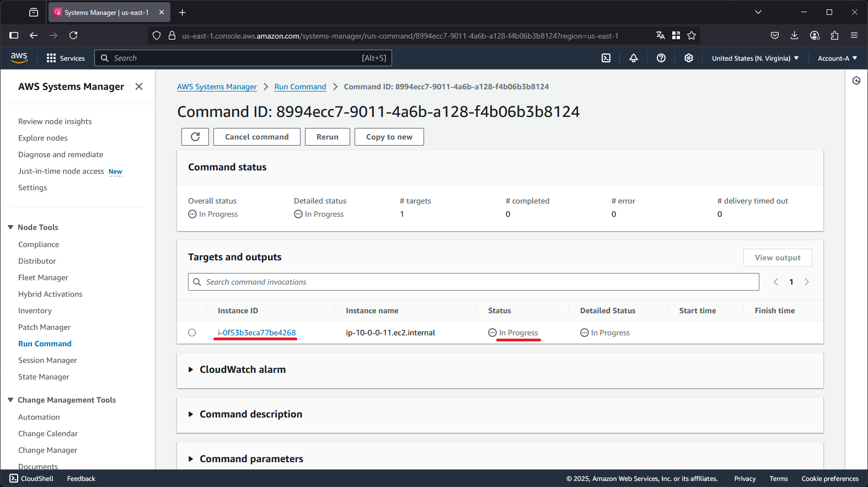The image size is (868, 487).
Task: Click the browser reload button
Action: pos(73,35)
